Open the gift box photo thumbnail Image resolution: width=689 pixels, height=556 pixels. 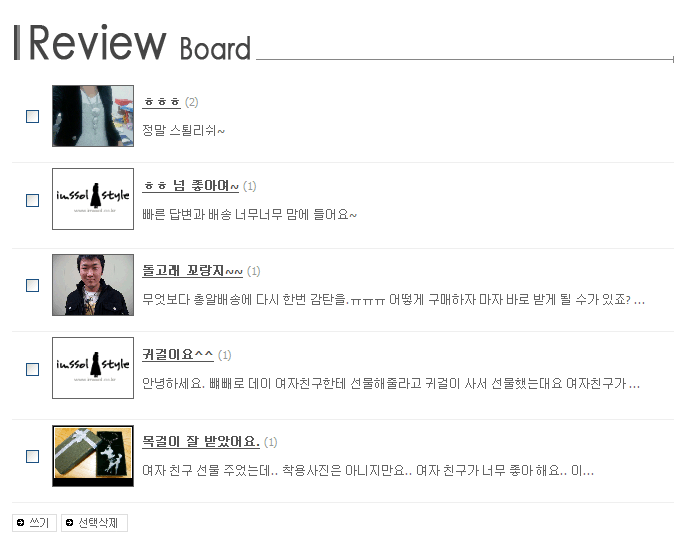pyautogui.click(x=93, y=456)
